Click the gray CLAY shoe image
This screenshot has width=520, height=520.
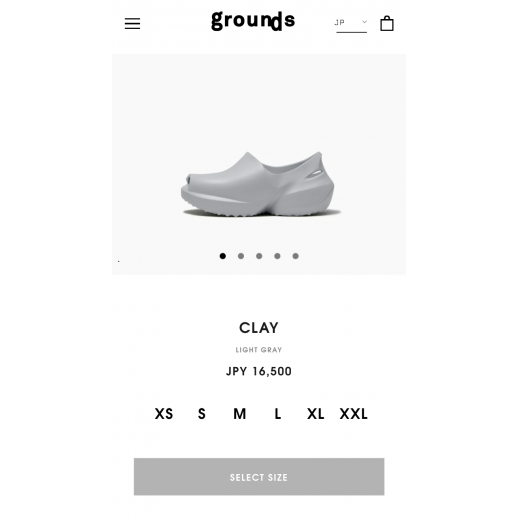[x=258, y=184]
